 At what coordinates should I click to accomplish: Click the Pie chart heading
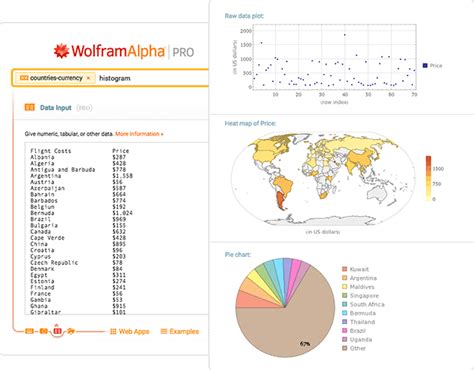click(238, 255)
